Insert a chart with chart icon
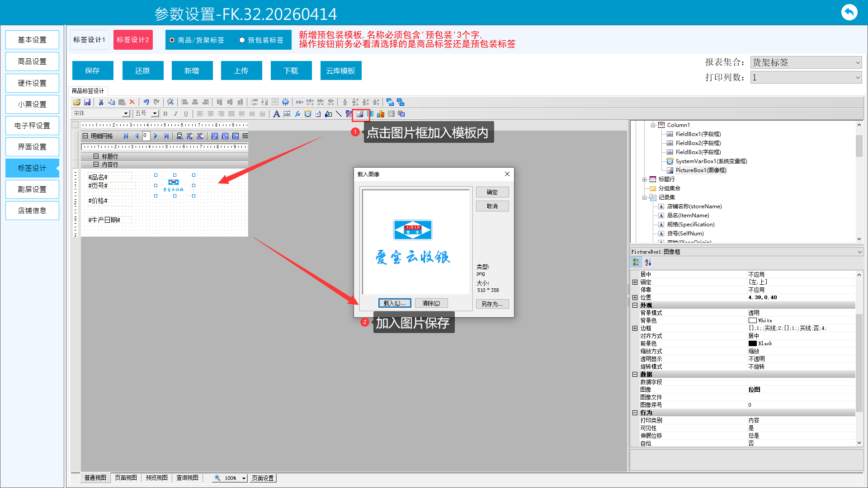Screen dimensions: 868x488 point(381,114)
